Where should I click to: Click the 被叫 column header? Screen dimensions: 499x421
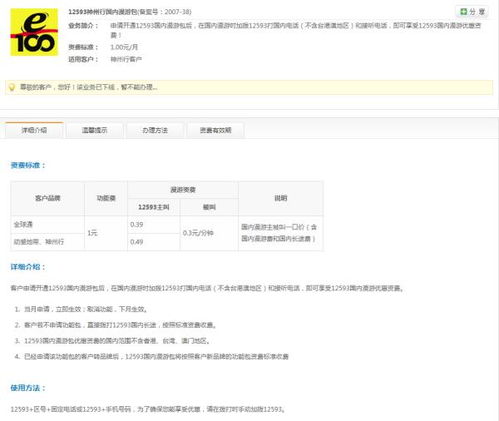click(x=209, y=207)
